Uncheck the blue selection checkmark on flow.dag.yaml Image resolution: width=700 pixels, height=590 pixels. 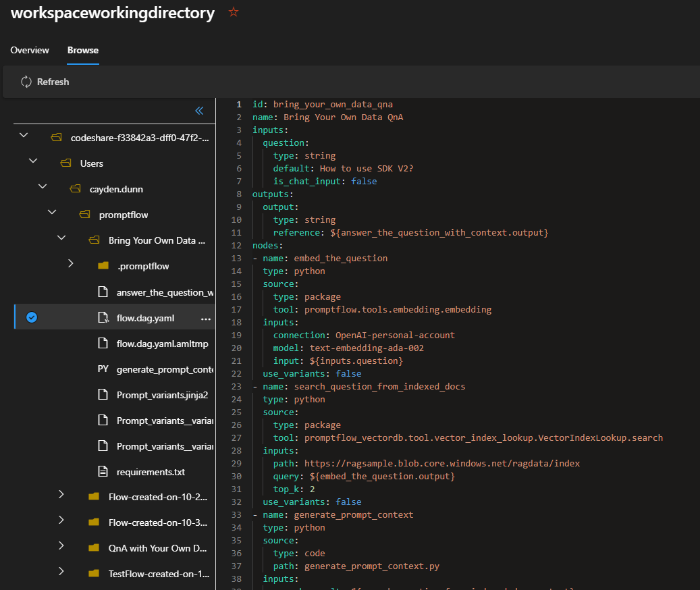pos(32,317)
